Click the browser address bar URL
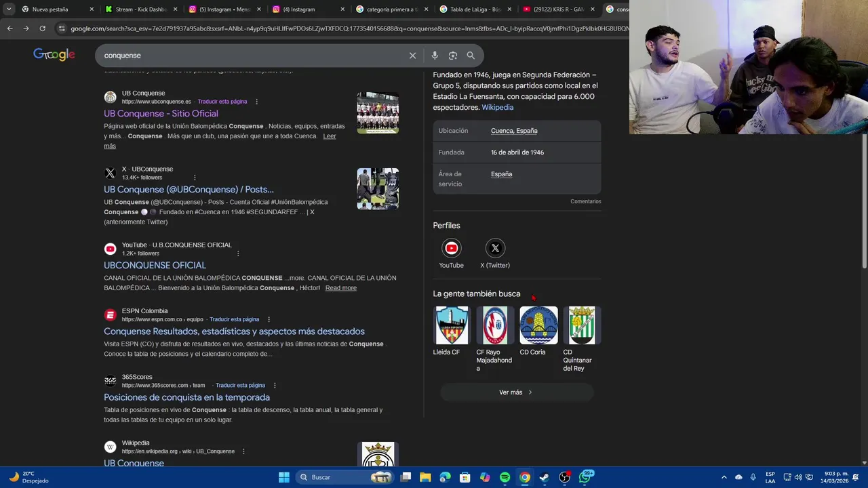Screen dimensions: 868x488 pos(349,28)
